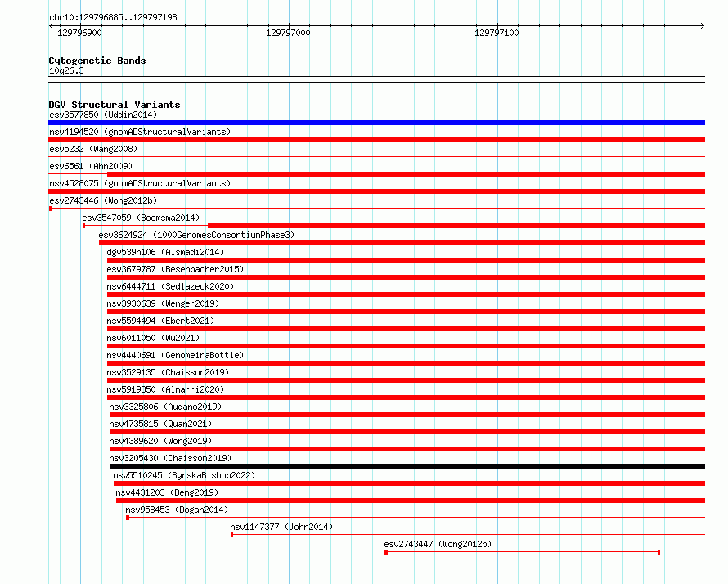Click the nsv4431203 (Deng2019) label
This screenshot has height=584, width=728.
tap(167, 492)
